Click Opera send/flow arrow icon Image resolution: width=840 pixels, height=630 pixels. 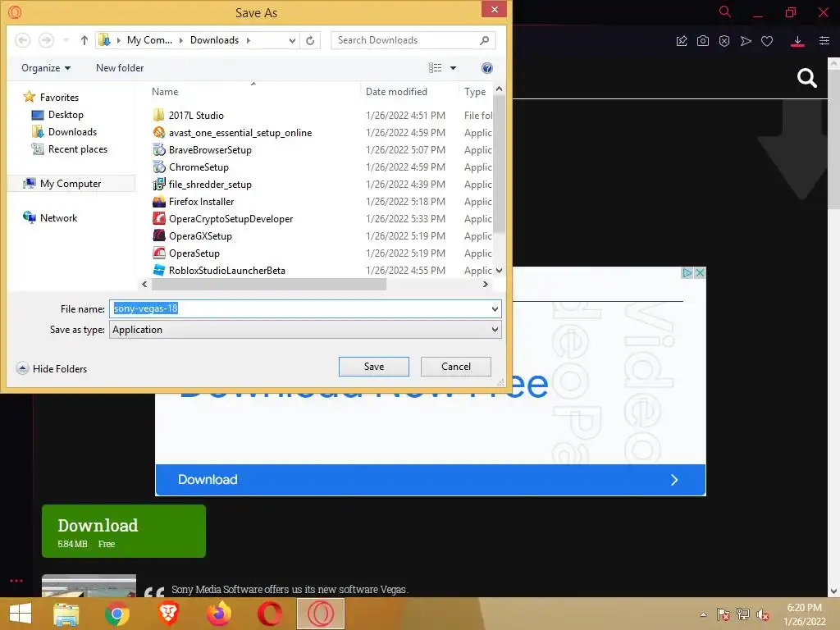746,41
